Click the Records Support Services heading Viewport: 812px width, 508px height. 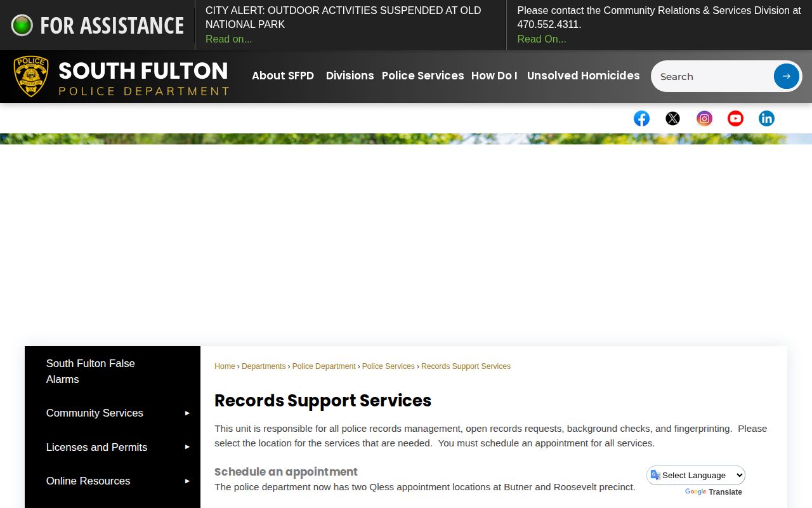pyautogui.click(x=323, y=401)
